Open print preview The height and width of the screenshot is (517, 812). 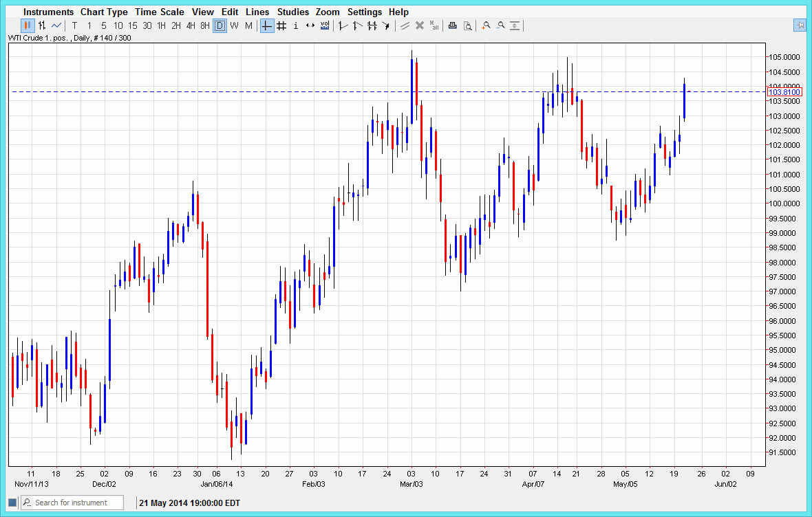(468, 25)
